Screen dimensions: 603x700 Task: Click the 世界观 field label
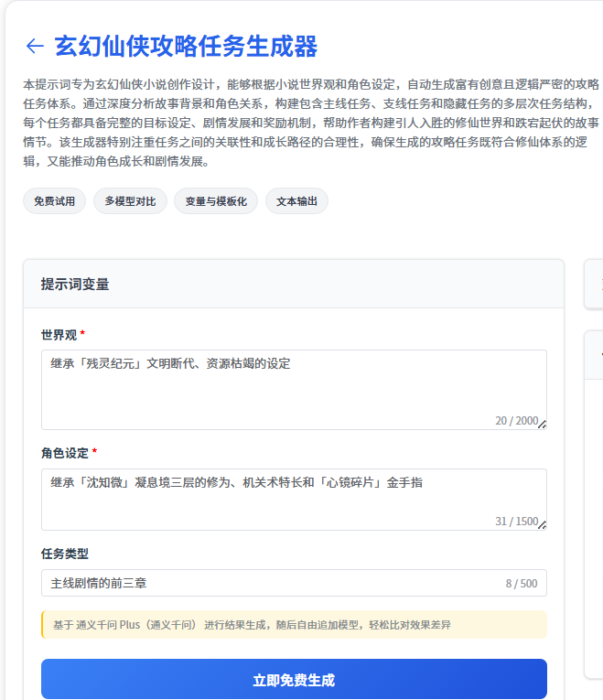[59, 335]
